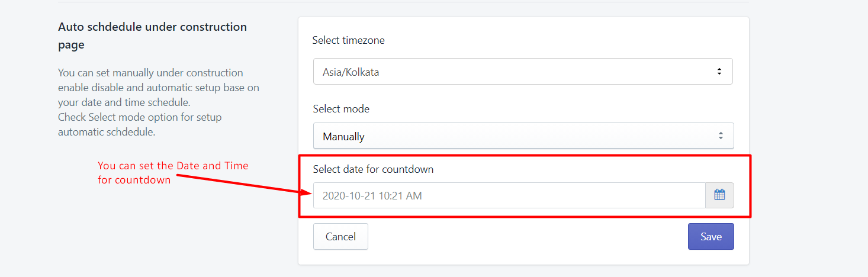
Task: Focus the countdown date input field
Action: [x=509, y=195]
